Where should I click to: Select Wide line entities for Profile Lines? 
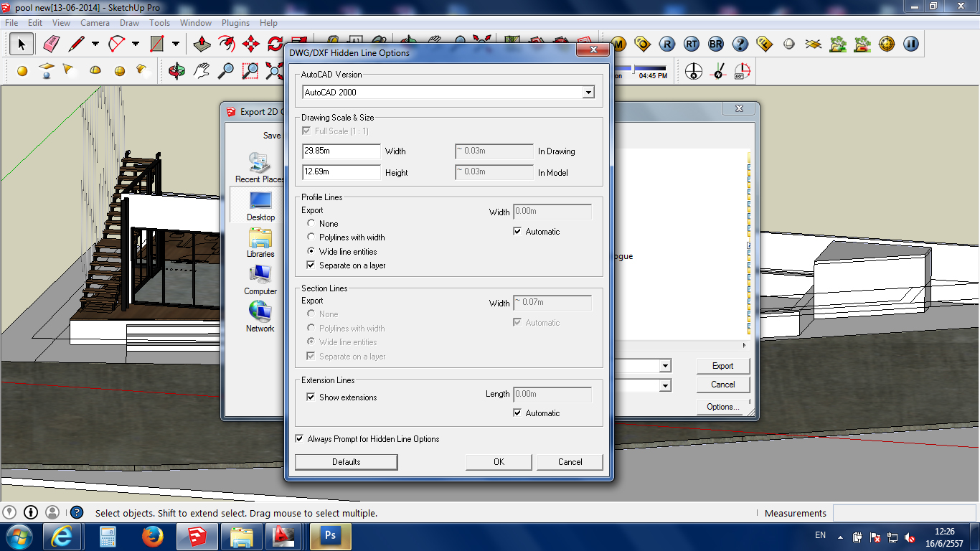pos(311,251)
